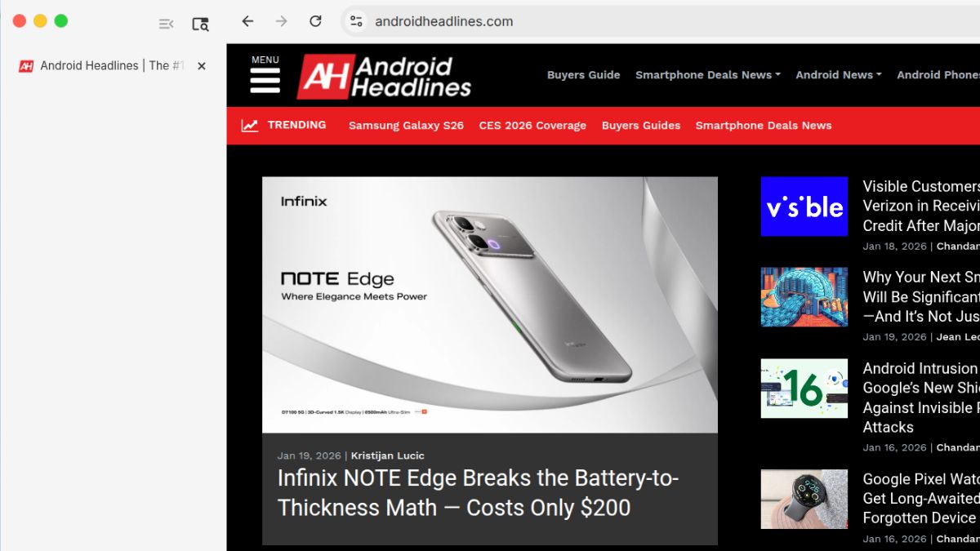Image resolution: width=980 pixels, height=551 pixels.
Task: Open the Visible logo article thumbnail
Action: pyautogui.click(x=804, y=207)
